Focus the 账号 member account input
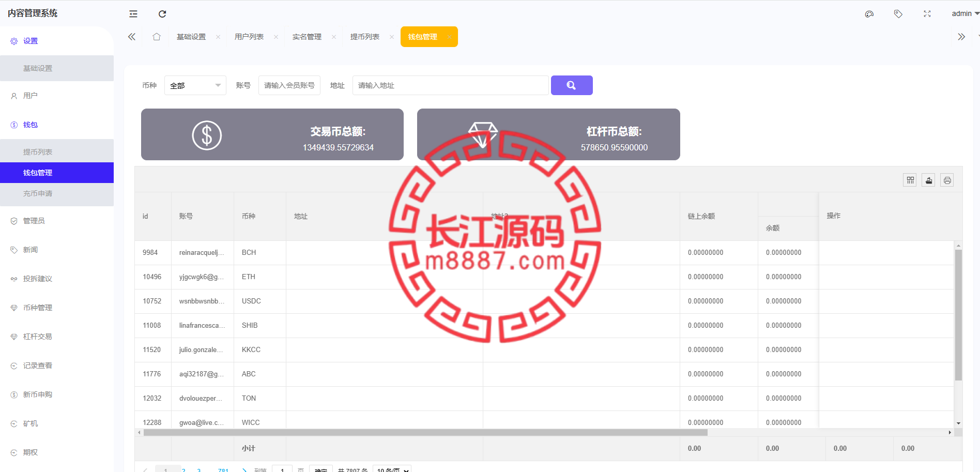 (289, 85)
